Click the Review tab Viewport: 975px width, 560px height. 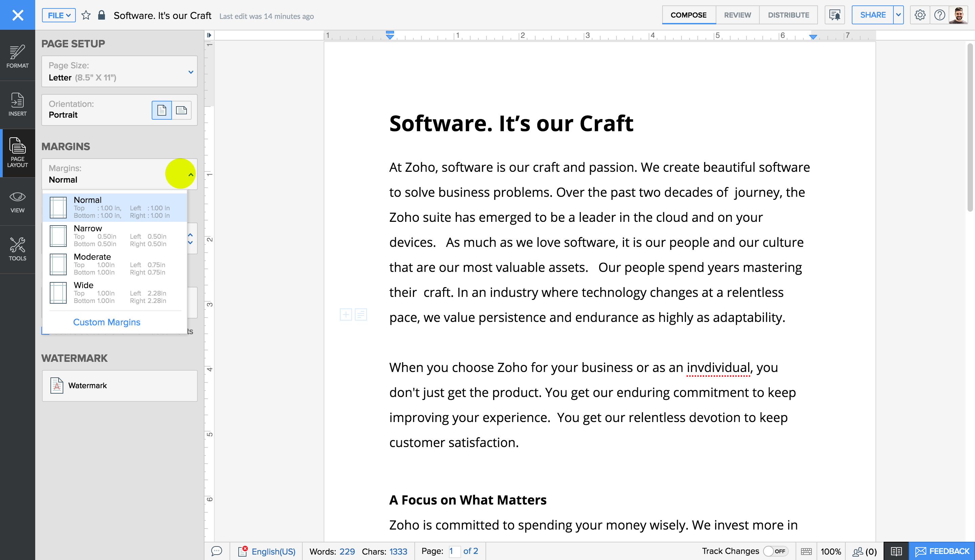[x=737, y=15]
